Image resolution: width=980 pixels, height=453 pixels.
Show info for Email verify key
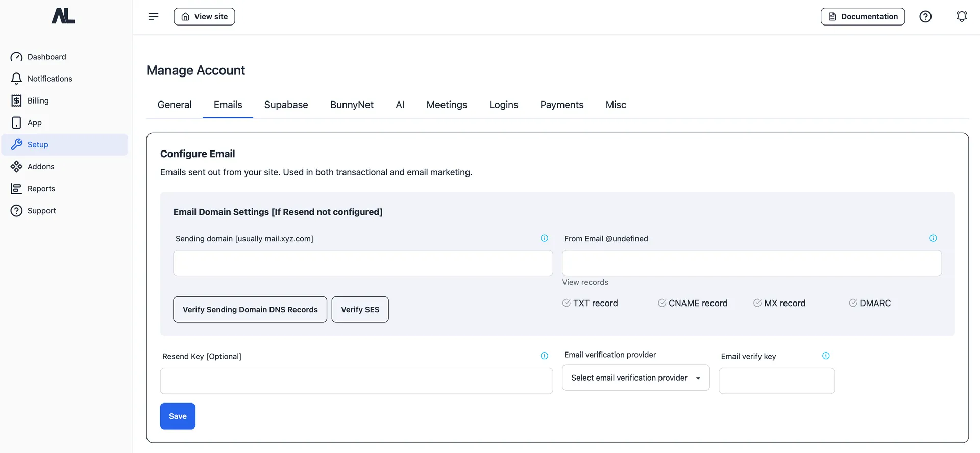click(826, 356)
